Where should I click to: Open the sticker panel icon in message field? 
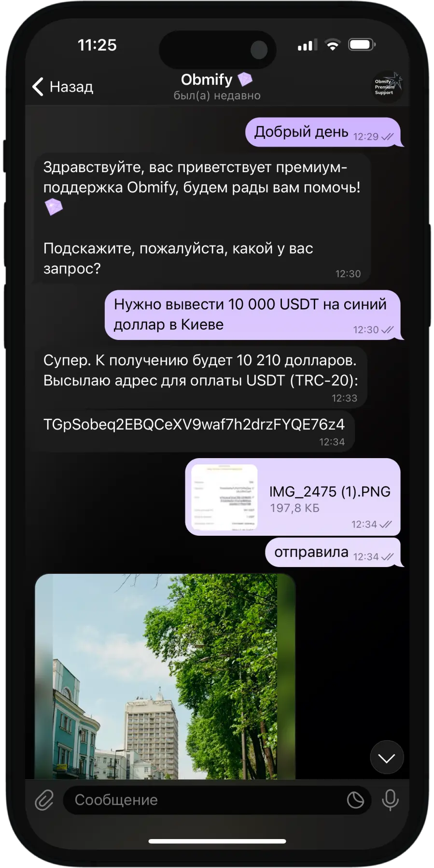[x=355, y=800]
